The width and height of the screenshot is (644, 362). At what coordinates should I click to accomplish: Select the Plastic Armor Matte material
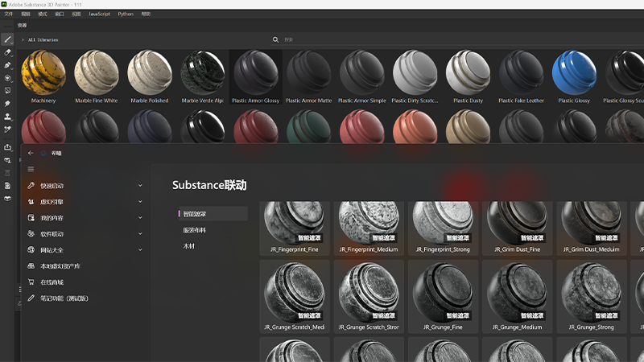click(308, 76)
